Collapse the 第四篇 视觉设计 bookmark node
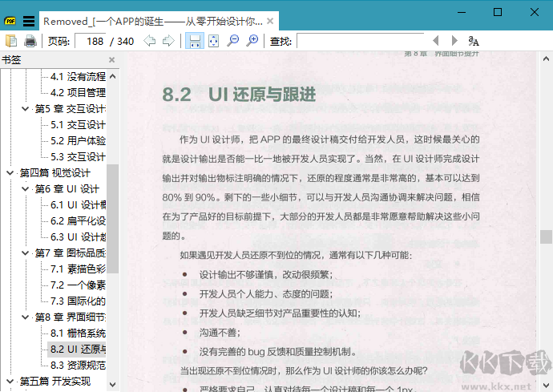Screen dimensions: 553x392 9,172
